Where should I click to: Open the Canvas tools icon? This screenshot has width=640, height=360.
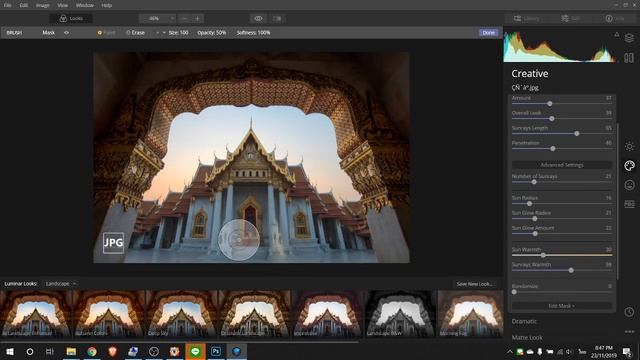(629, 58)
